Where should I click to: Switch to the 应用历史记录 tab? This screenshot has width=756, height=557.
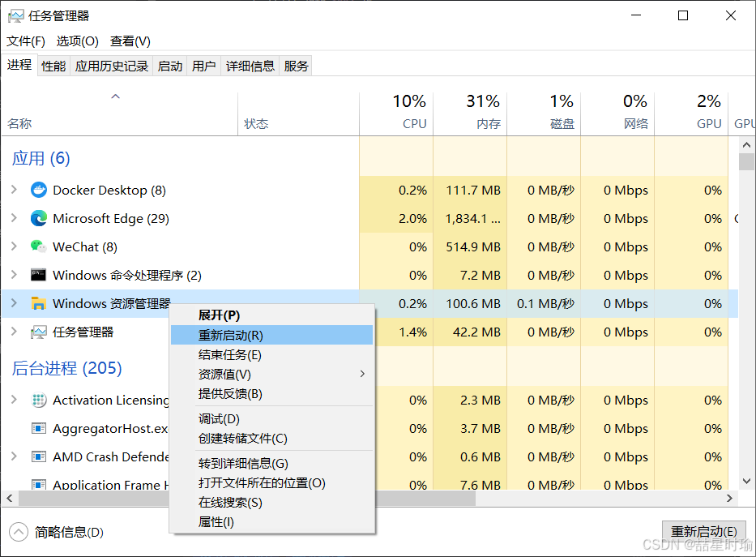point(111,66)
